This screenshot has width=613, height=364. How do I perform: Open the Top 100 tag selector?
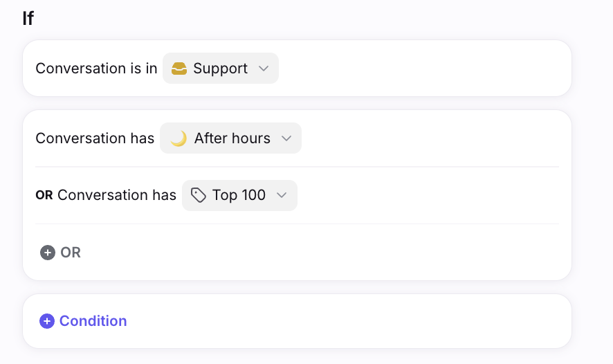(x=239, y=195)
